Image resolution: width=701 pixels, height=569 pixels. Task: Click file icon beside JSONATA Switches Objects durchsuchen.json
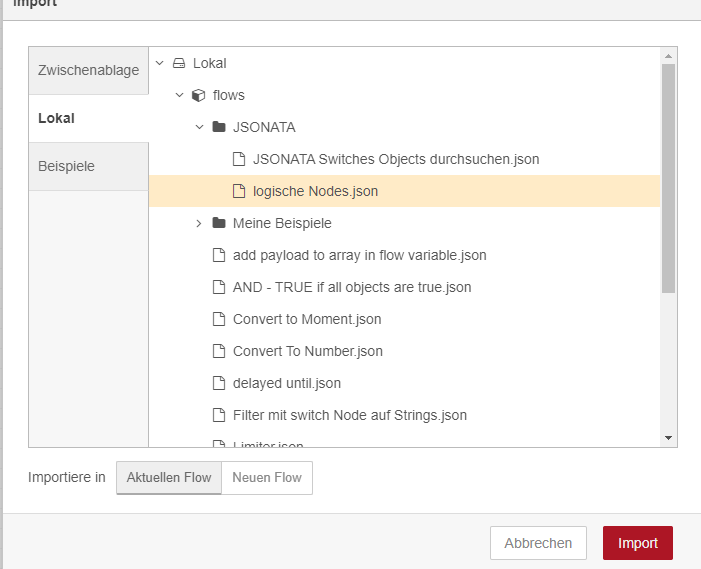239,159
